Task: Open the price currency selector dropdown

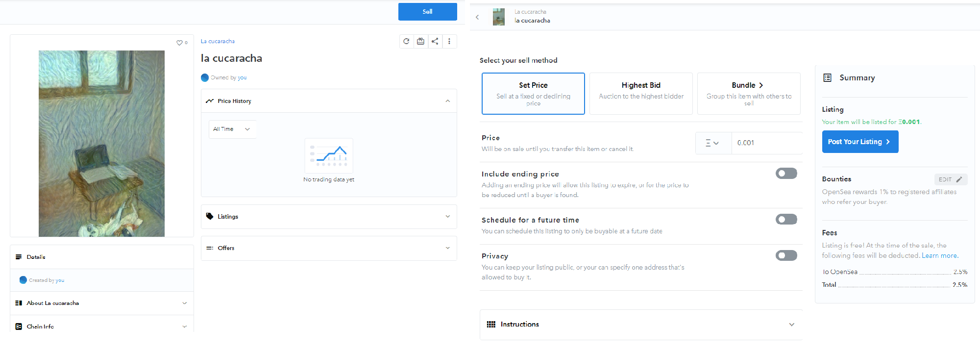Action: pos(713,143)
